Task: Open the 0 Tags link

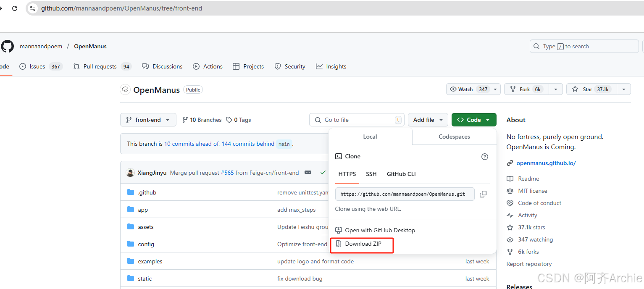Action: pos(238,120)
